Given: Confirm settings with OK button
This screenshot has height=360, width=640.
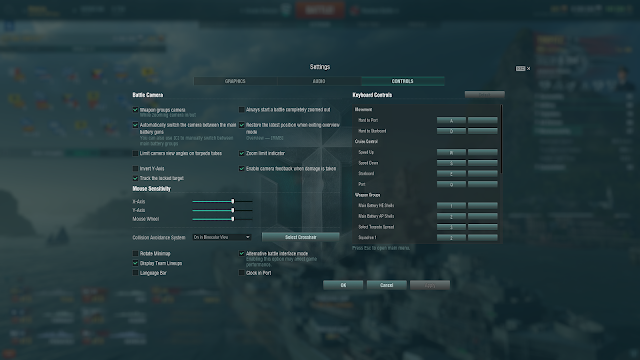Looking at the screenshot, I should coord(343,285).
